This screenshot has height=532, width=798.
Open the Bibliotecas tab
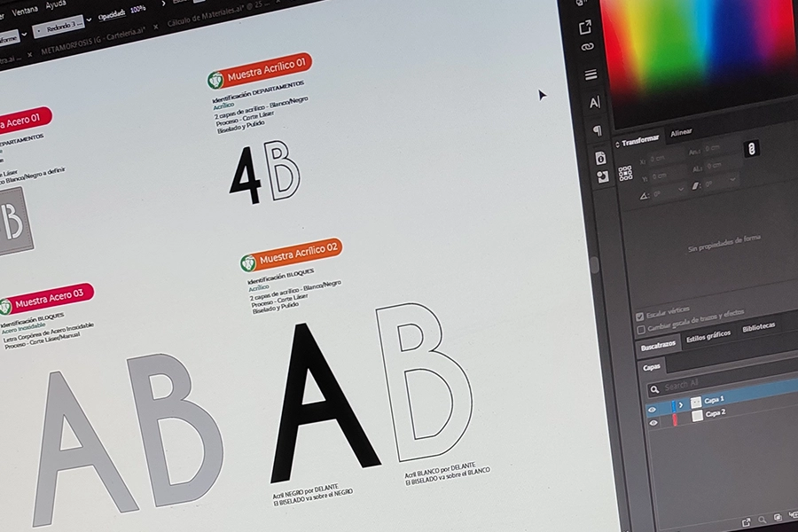[x=758, y=326]
